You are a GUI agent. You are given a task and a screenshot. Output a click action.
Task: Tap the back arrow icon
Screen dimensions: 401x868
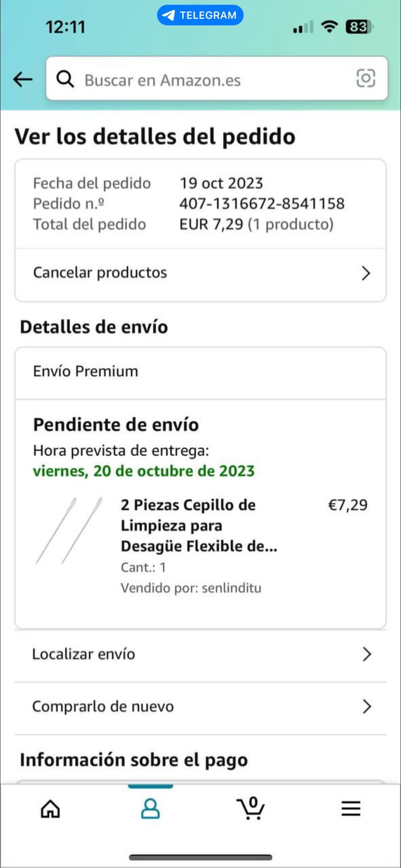[x=23, y=79]
